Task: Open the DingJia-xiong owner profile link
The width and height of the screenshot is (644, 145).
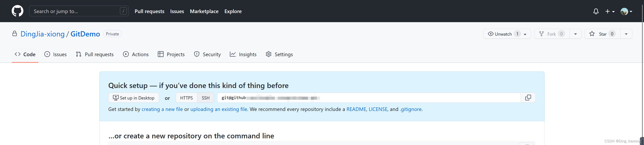Action: click(x=42, y=34)
